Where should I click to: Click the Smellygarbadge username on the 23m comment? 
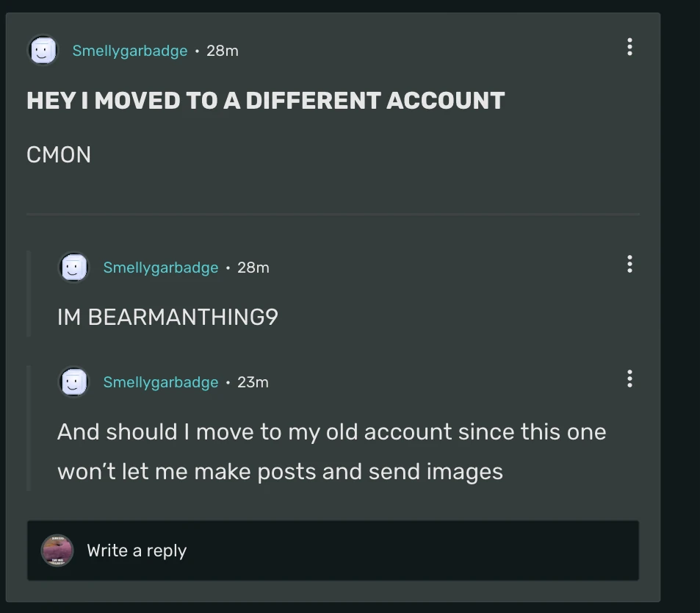(x=162, y=381)
